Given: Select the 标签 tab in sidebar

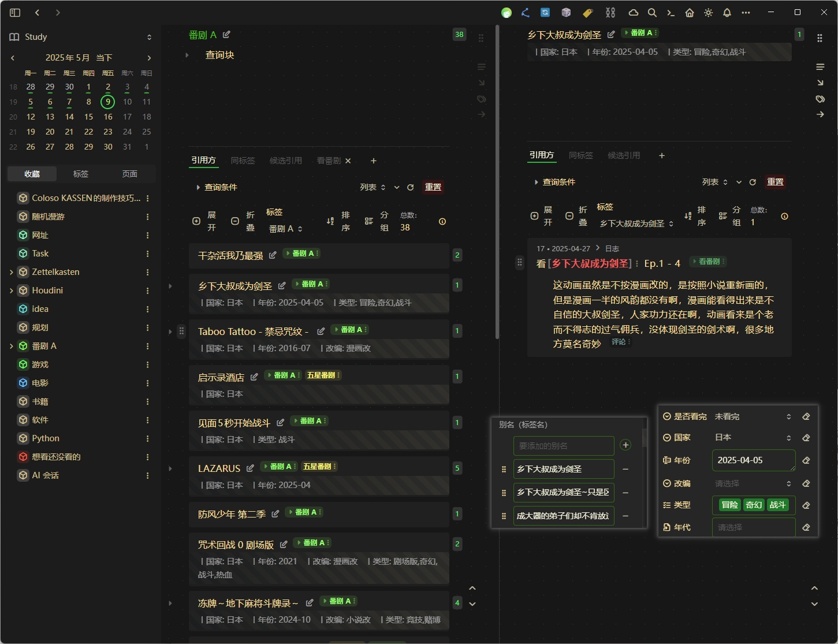Looking at the screenshot, I should pos(81,174).
